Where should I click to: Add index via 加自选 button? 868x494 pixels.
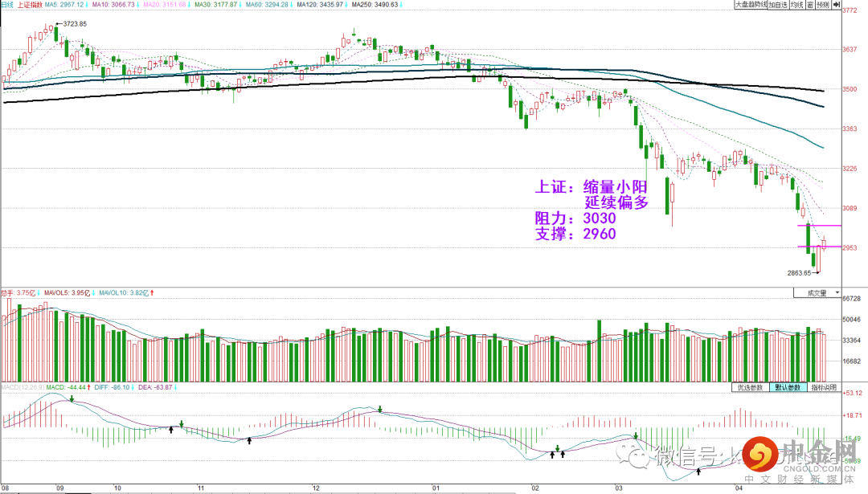(778, 5)
